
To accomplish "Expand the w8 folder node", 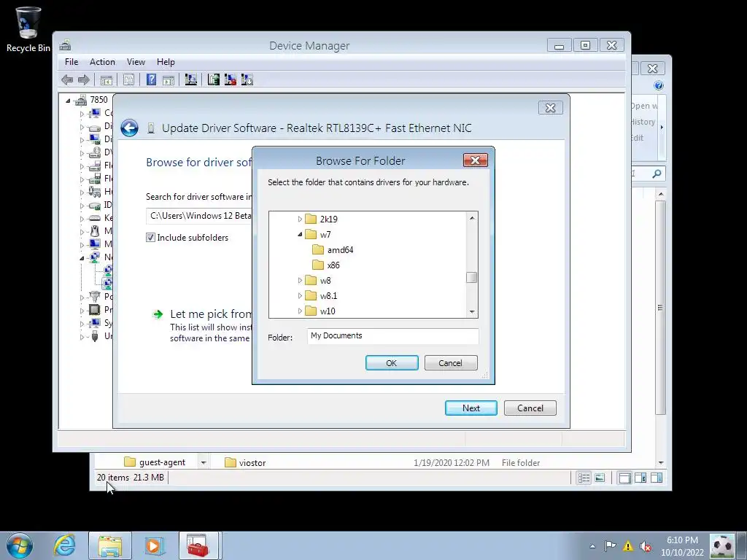I will click(300, 281).
